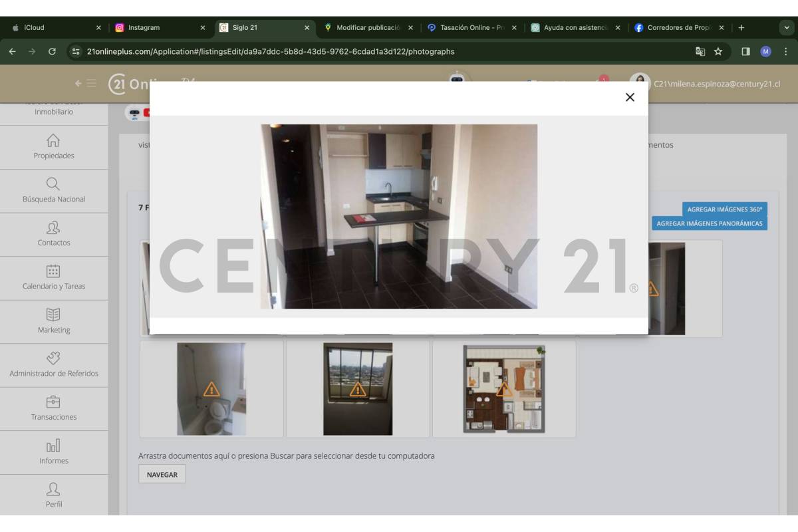Switch to Modificar publicación tab

coord(368,28)
